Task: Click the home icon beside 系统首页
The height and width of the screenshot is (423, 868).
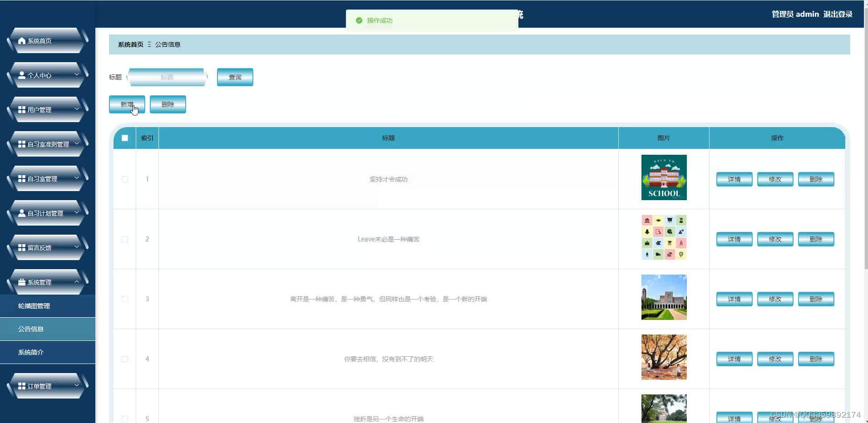Action: click(22, 41)
